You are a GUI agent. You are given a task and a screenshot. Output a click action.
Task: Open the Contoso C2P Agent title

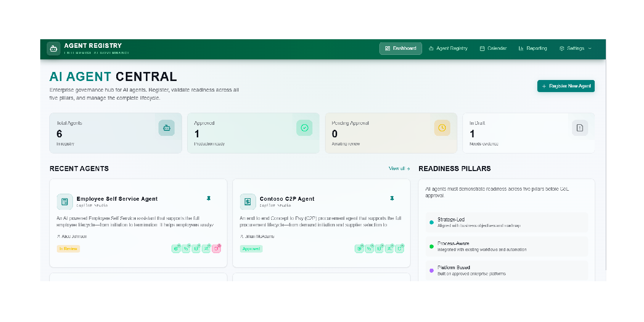287,199
